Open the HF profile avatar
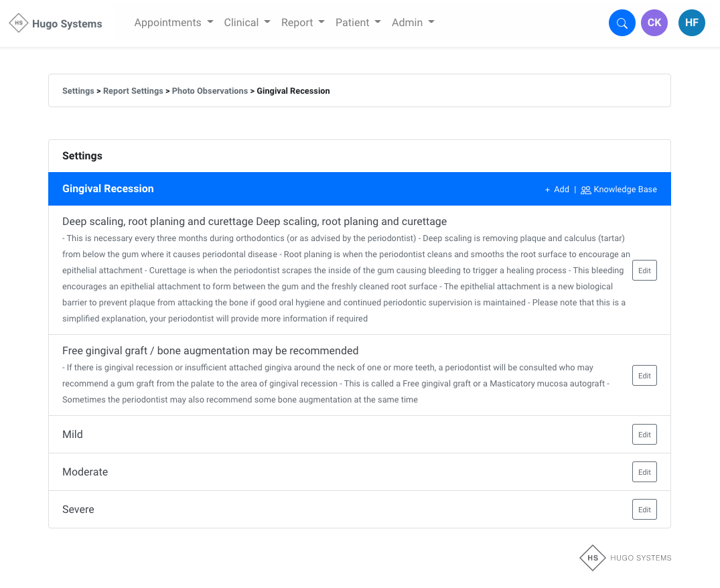This screenshot has height=588, width=720. 692,23
